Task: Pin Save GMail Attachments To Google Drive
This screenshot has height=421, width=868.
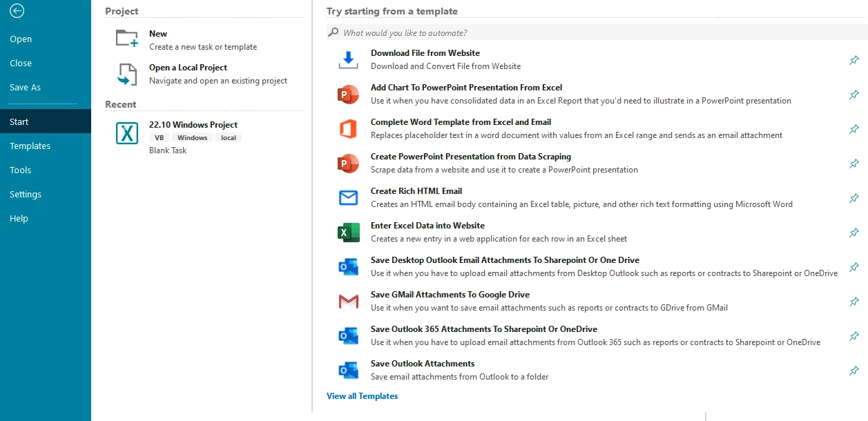Action: 854,302
